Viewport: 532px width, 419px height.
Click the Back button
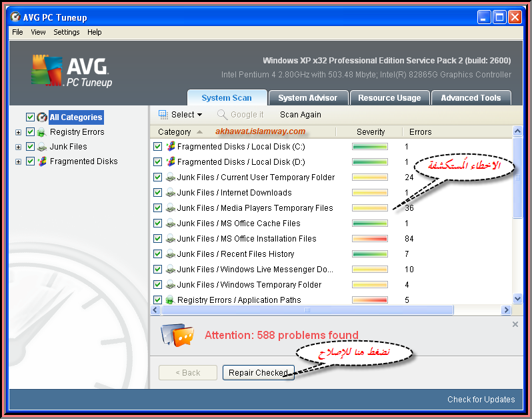tap(188, 372)
